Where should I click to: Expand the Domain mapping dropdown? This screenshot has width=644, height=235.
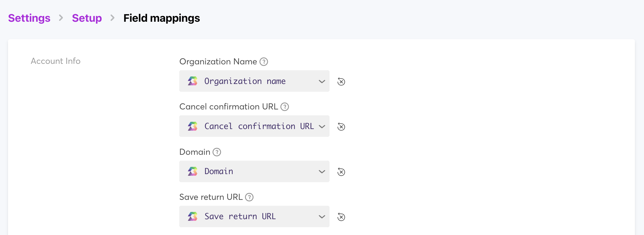pyautogui.click(x=254, y=171)
